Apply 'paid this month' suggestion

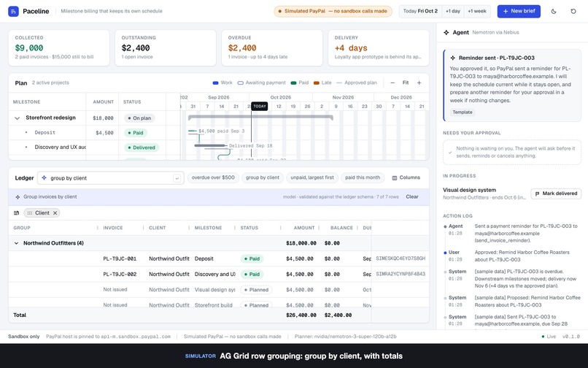(363, 177)
